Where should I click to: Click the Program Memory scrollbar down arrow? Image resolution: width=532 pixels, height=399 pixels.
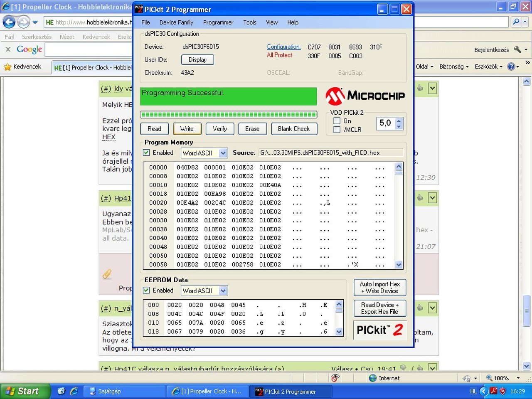click(x=399, y=264)
